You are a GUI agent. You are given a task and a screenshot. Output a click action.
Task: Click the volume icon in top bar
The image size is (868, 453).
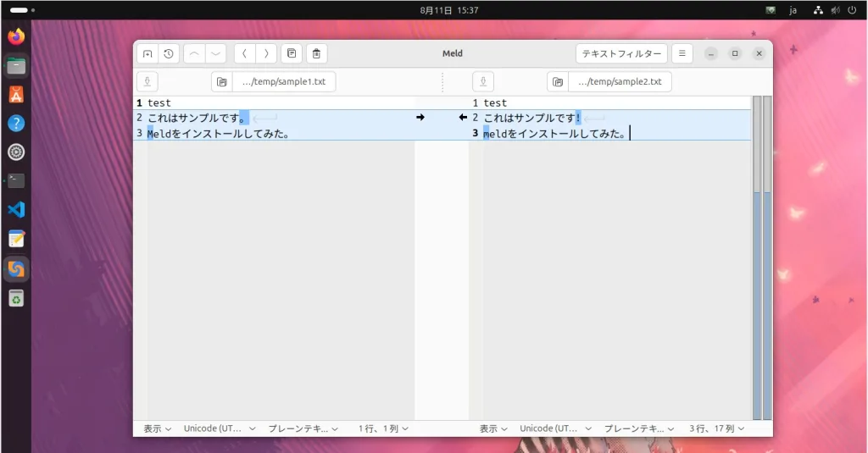[835, 10]
